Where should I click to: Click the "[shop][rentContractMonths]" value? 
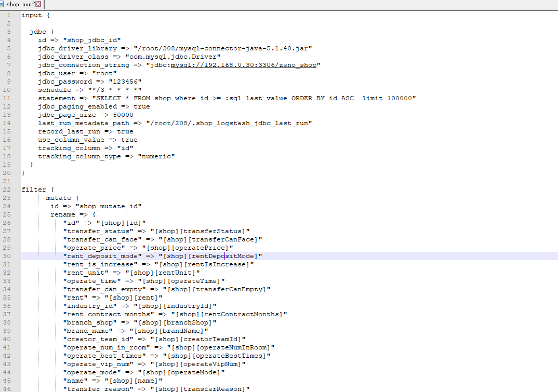(229, 315)
